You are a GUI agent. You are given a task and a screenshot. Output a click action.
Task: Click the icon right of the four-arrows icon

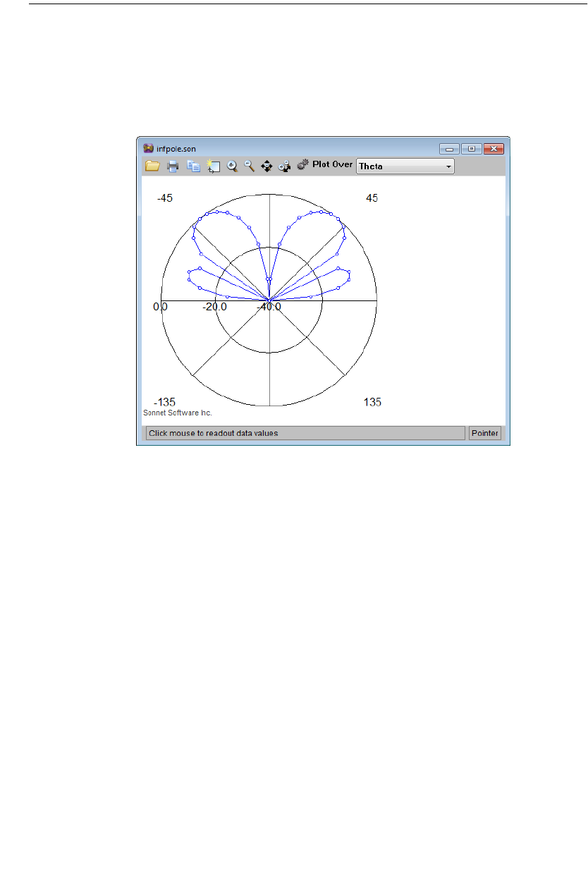pyautogui.click(x=285, y=166)
